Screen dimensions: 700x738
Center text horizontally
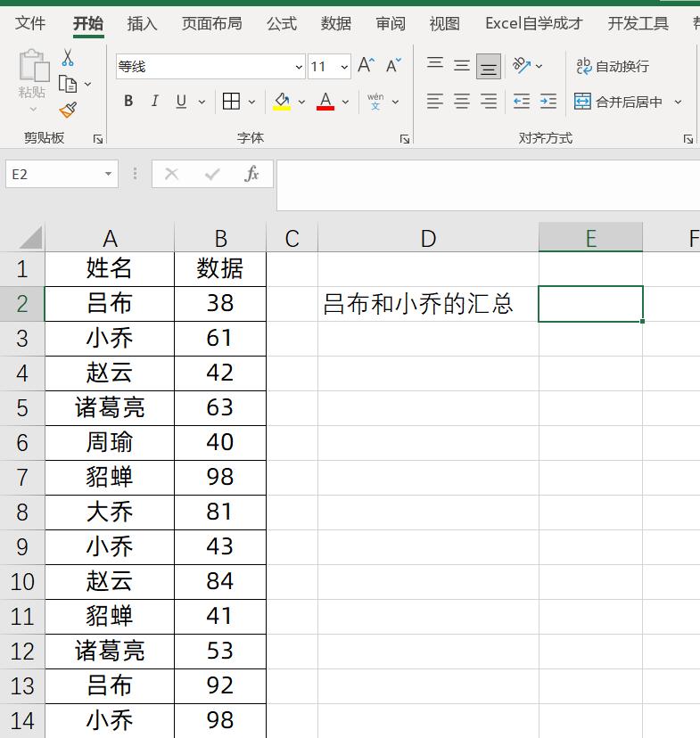coord(462,102)
